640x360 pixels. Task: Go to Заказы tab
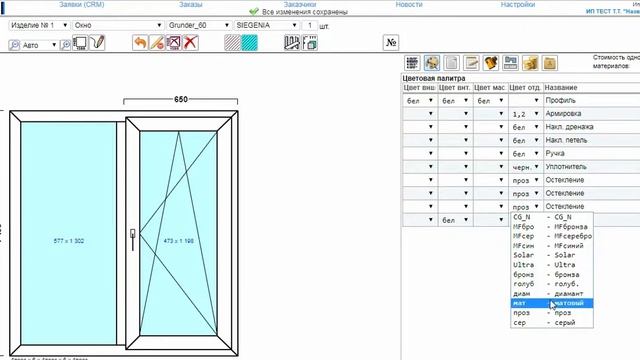click(x=191, y=4)
